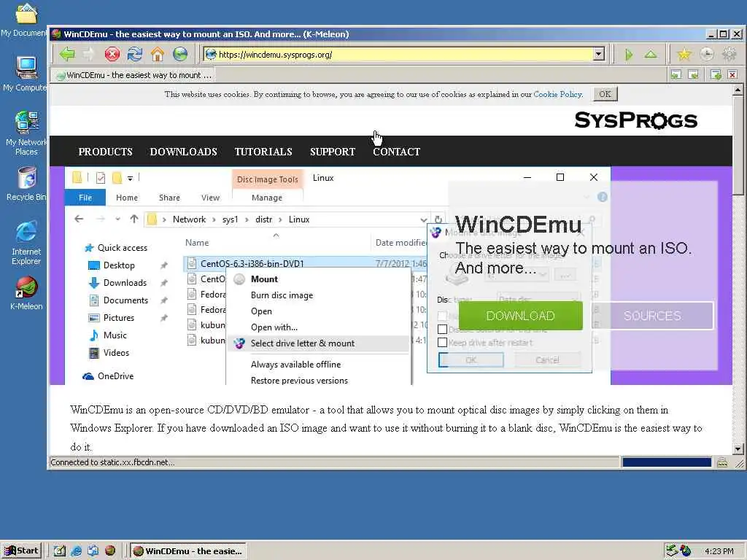Click WinCDEmu taskbar window button
The height and width of the screenshot is (560, 747).
coord(188,551)
